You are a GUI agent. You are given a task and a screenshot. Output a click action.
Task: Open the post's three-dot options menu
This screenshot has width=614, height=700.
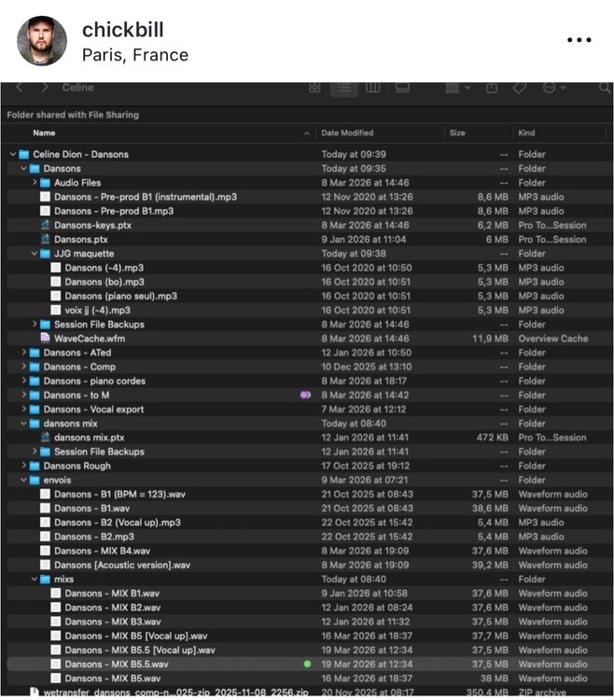[579, 41]
